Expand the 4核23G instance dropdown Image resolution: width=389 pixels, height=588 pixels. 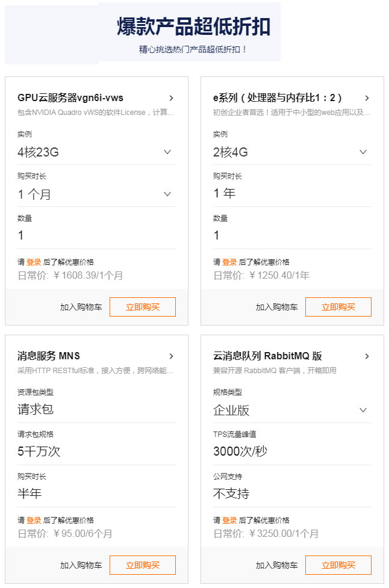pos(96,152)
